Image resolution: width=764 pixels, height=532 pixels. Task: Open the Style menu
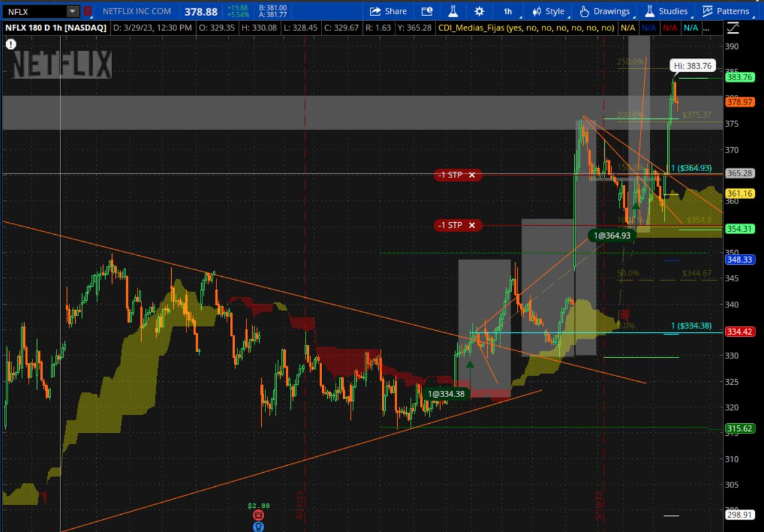[548, 11]
